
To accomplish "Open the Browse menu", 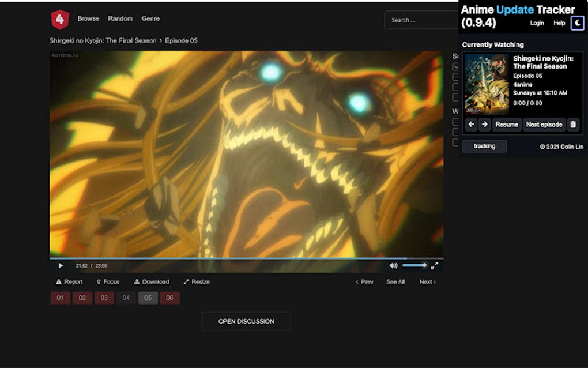I will tap(88, 18).
